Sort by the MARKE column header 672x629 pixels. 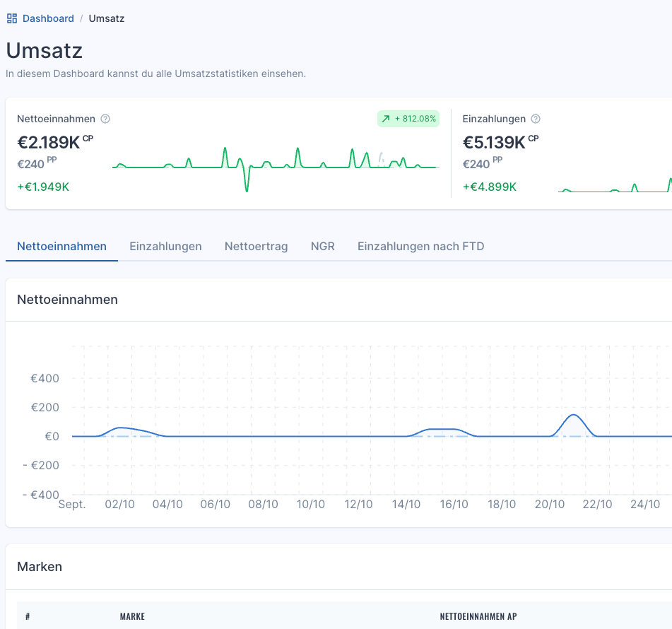132,616
